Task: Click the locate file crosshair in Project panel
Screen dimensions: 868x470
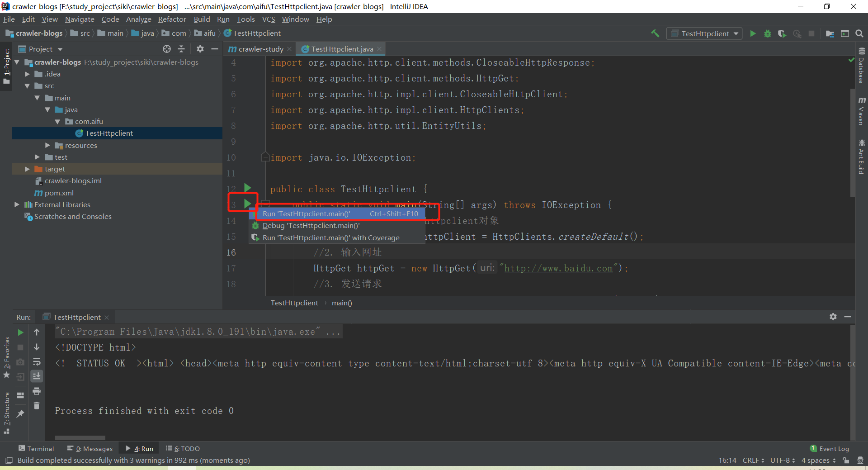Action: (x=167, y=49)
